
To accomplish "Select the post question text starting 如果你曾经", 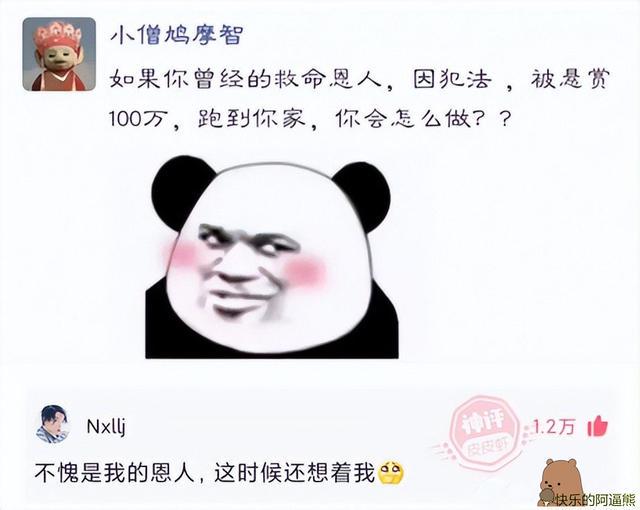I will pos(359,98).
